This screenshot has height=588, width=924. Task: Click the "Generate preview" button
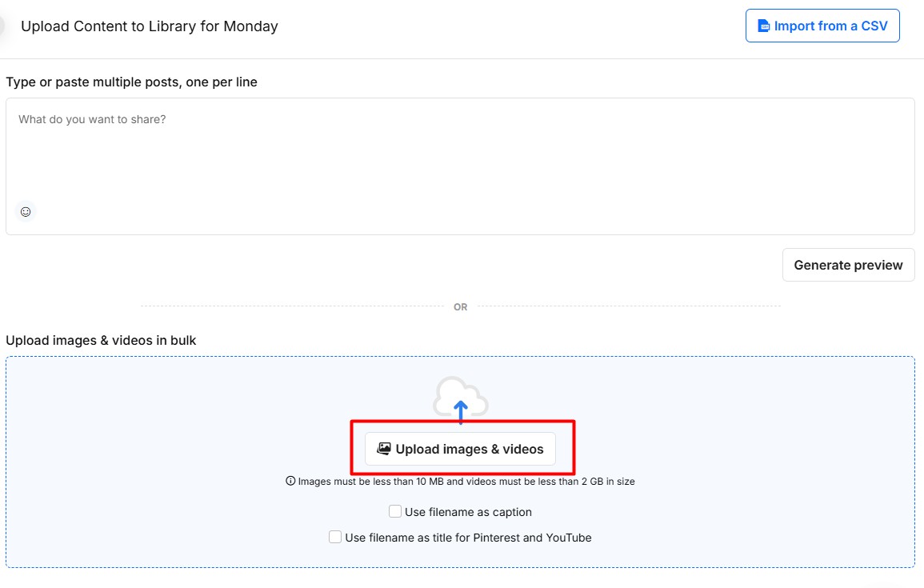848,265
